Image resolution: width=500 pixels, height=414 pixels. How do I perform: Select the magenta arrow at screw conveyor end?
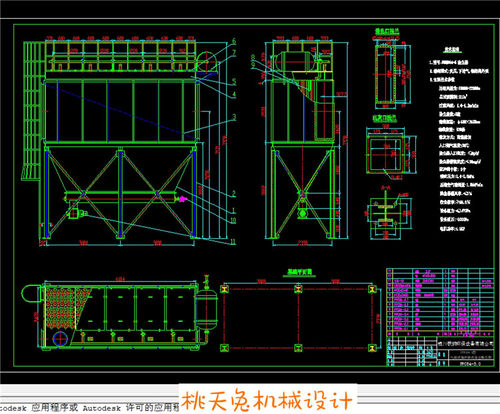coord(183,199)
